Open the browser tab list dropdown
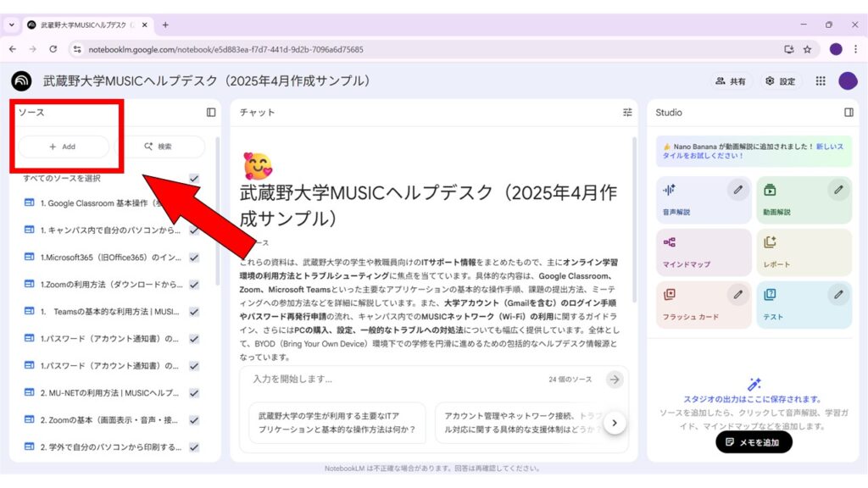The image size is (868, 488). click(x=12, y=25)
